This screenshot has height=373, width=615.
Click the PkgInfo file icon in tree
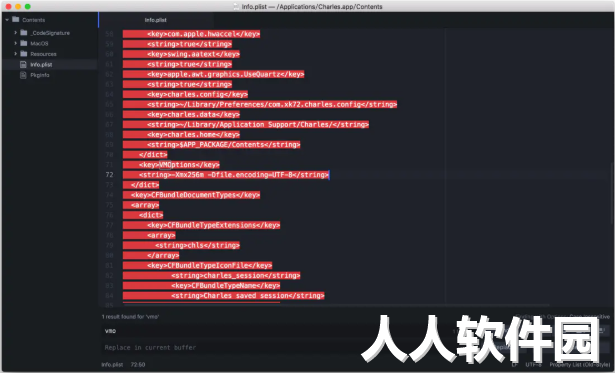[23, 75]
